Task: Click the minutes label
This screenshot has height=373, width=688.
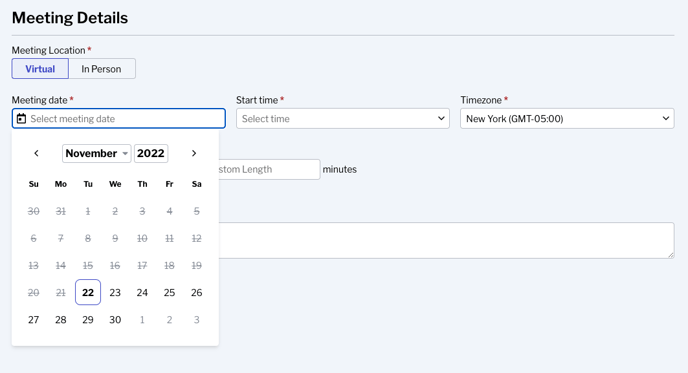Action: click(340, 169)
